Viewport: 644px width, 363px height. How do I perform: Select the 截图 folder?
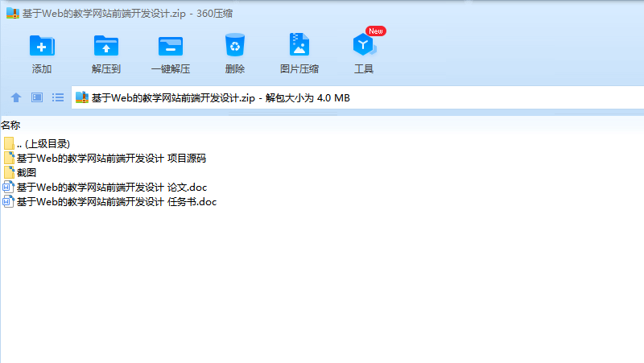coord(20,173)
